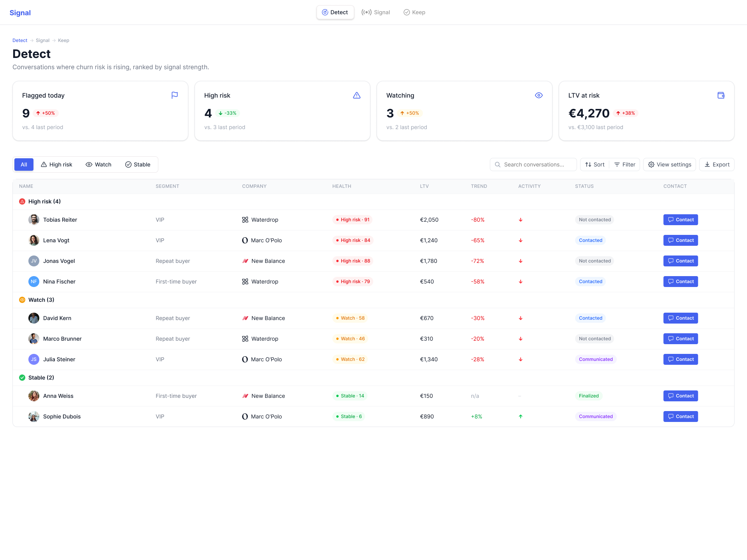Click the Finalized status badge for Anna Weiss
This screenshot has width=747, height=560.
coord(589,396)
